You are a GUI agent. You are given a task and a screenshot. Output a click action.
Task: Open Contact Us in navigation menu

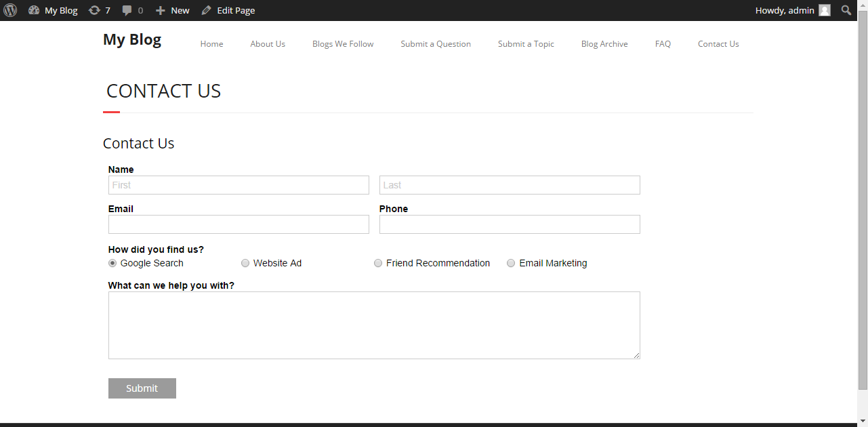(x=718, y=44)
